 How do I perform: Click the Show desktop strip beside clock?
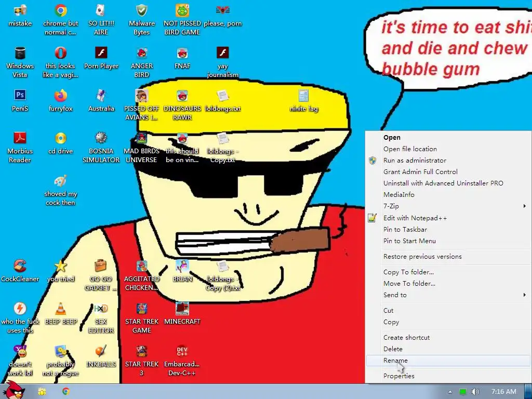click(x=528, y=392)
